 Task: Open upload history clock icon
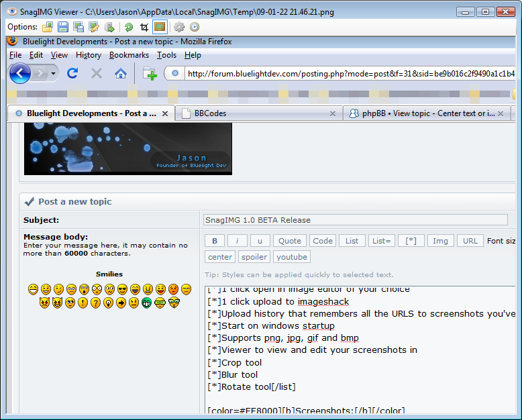195,27
